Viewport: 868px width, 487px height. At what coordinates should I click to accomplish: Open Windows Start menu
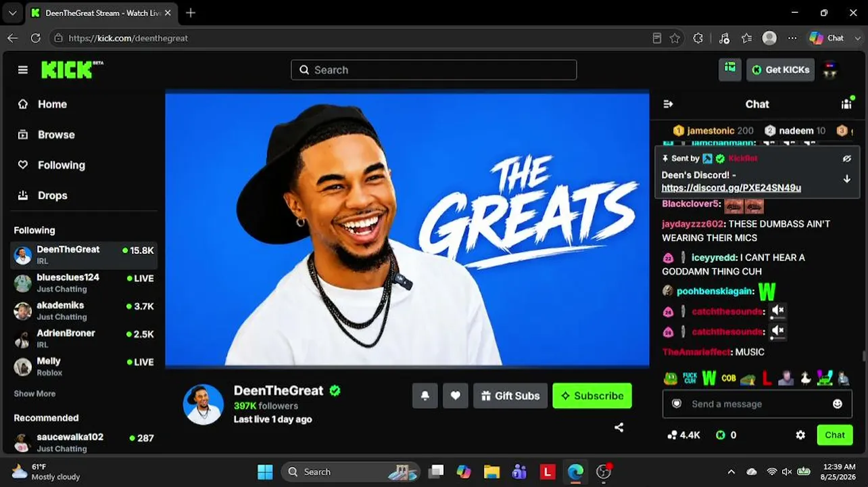point(265,471)
